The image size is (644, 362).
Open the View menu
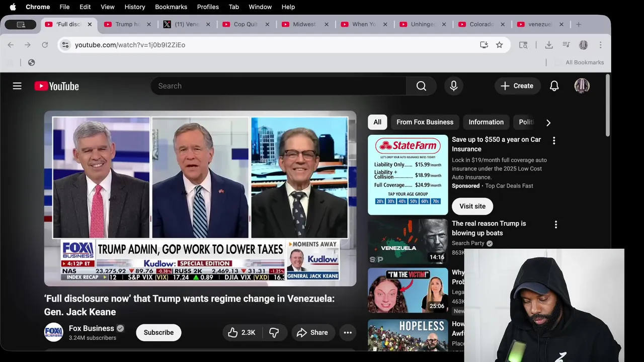pos(108,7)
